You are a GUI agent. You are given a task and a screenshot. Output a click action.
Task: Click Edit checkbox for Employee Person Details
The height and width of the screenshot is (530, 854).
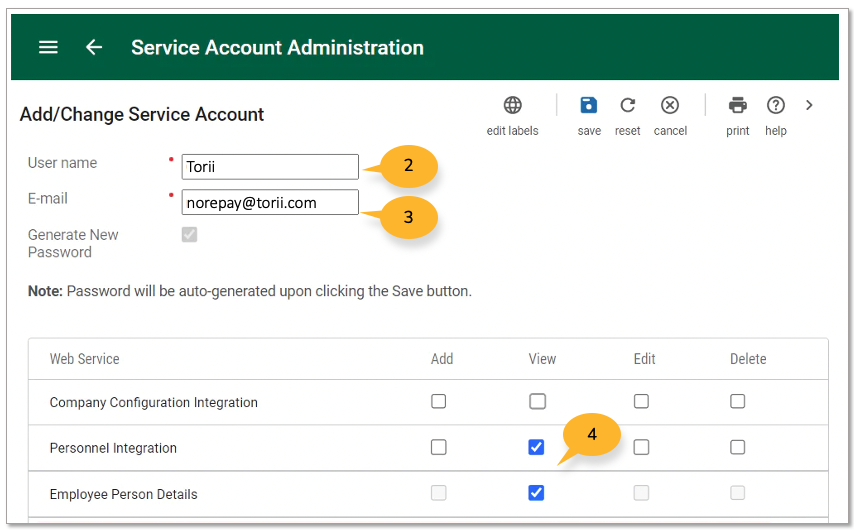click(641, 493)
